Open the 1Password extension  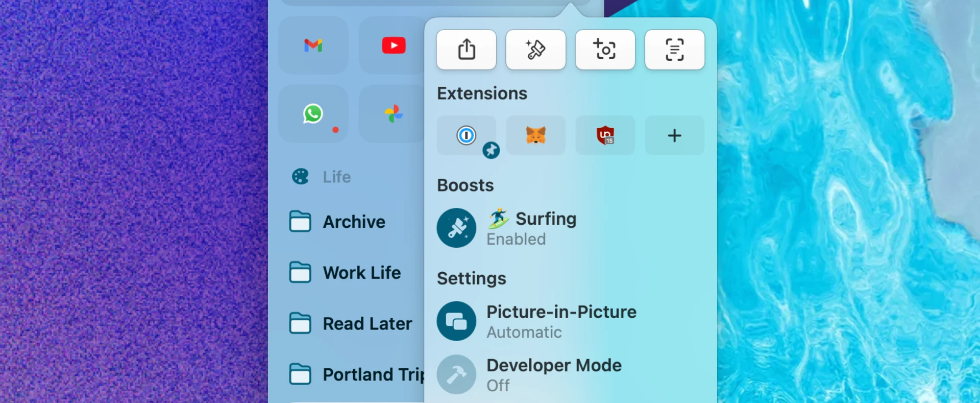pyautogui.click(x=466, y=135)
